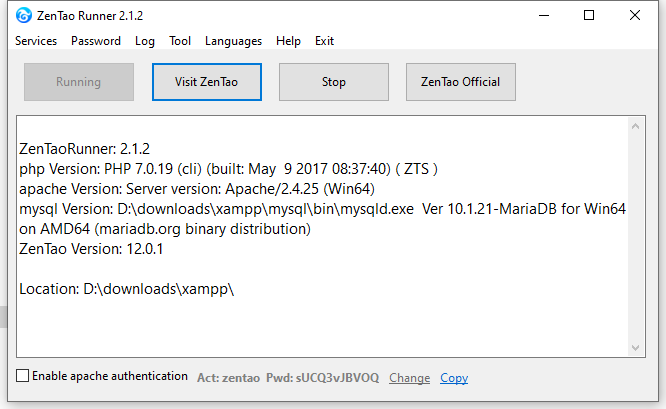Click the Exit menu item
The image size is (666, 409).
click(324, 41)
